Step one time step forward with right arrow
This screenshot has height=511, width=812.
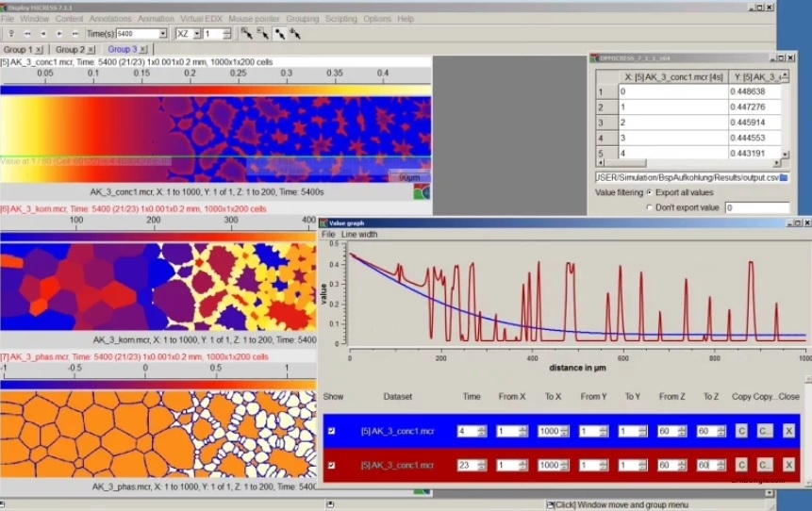point(58,34)
